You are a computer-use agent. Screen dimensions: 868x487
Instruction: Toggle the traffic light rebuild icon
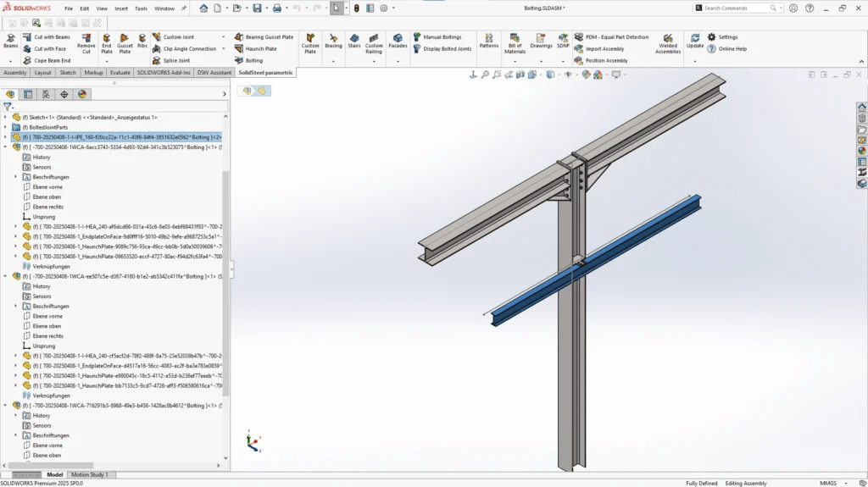(357, 8)
